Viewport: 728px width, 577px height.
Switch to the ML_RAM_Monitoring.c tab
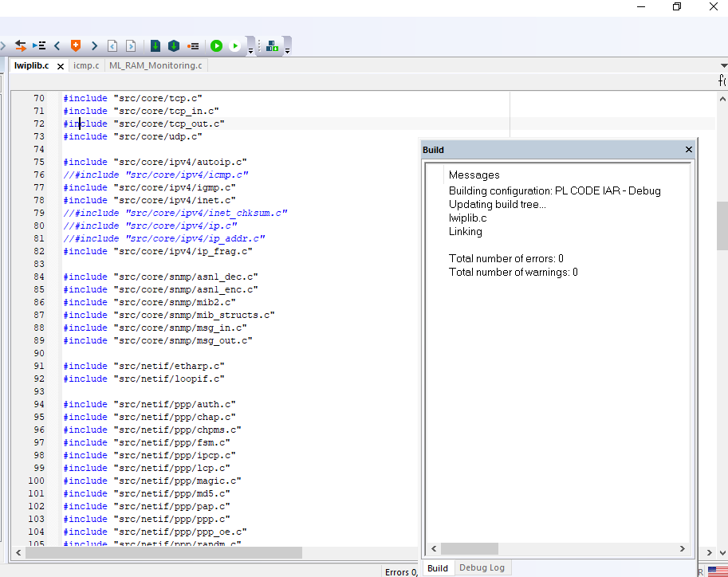pos(155,65)
